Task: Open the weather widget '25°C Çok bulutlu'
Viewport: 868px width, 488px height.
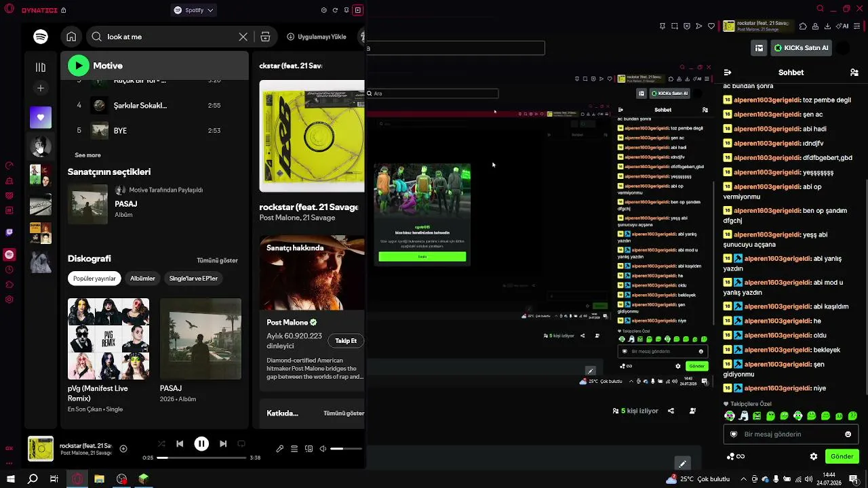Action: pos(698,479)
